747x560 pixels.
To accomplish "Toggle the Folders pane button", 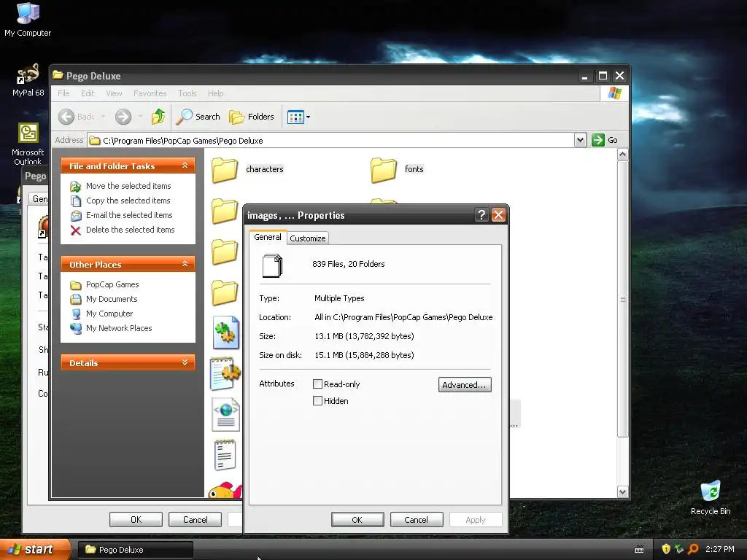I will tap(252, 117).
